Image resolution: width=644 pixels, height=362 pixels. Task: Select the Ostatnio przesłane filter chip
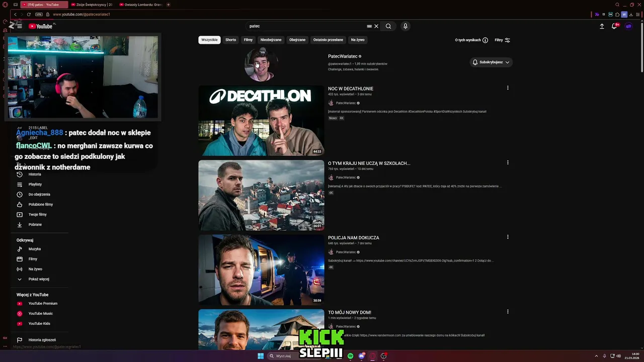click(x=328, y=40)
